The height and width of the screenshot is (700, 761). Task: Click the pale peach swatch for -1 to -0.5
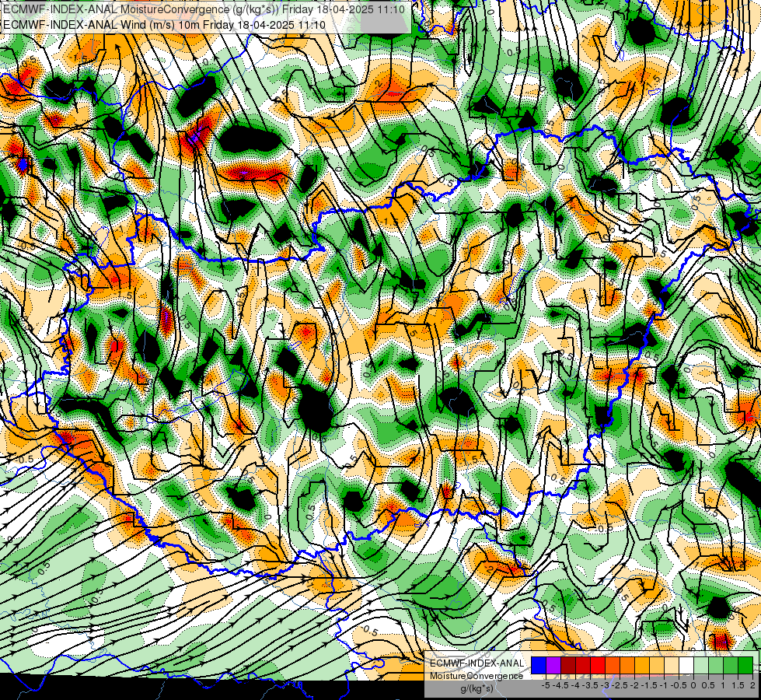point(672,665)
